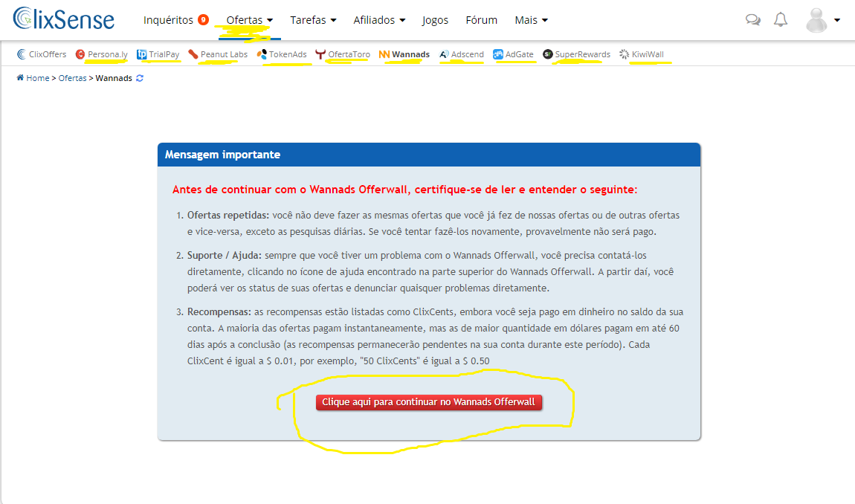Click continue to Wannads Offerwall button

pos(428,402)
